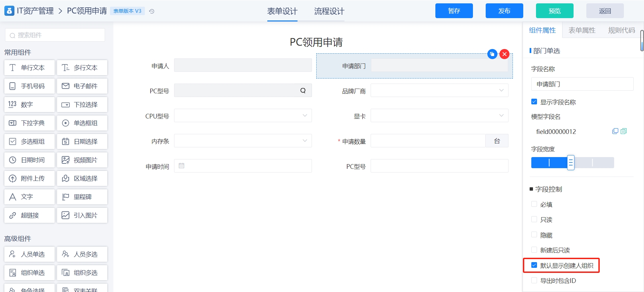Open the 申请时间 date field
644x292 pixels.
(243, 166)
